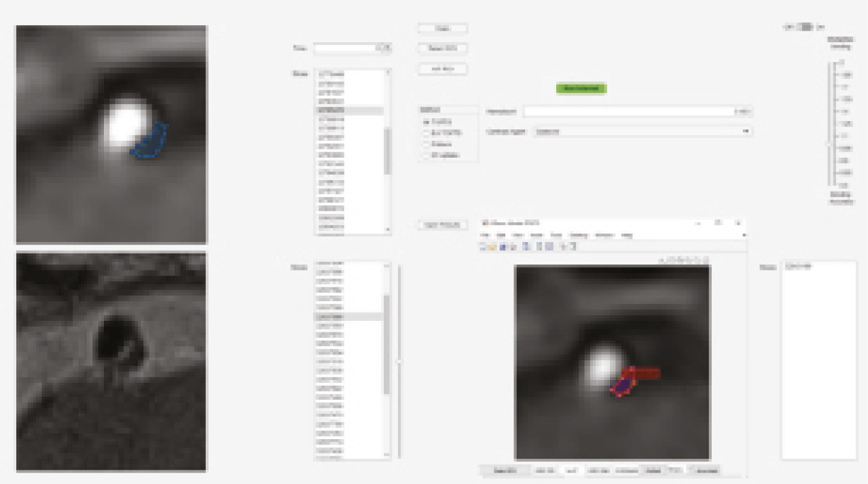
Task: Click the Select ROI button
Action: pos(442,48)
